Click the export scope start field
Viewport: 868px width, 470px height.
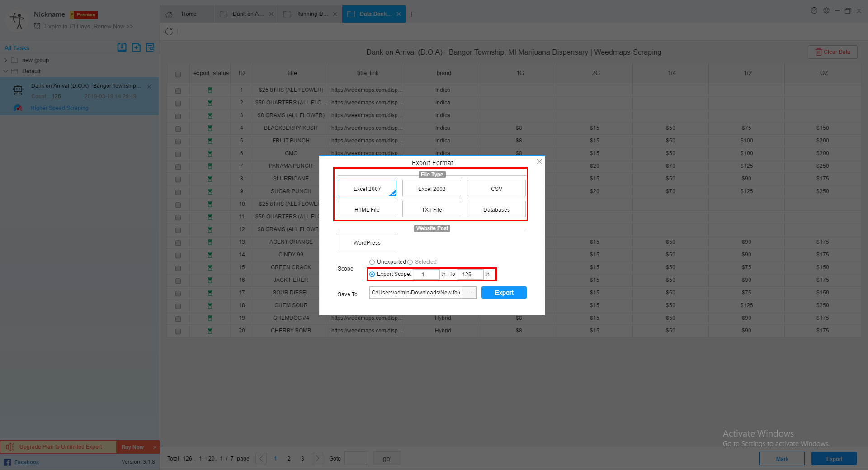click(426, 274)
